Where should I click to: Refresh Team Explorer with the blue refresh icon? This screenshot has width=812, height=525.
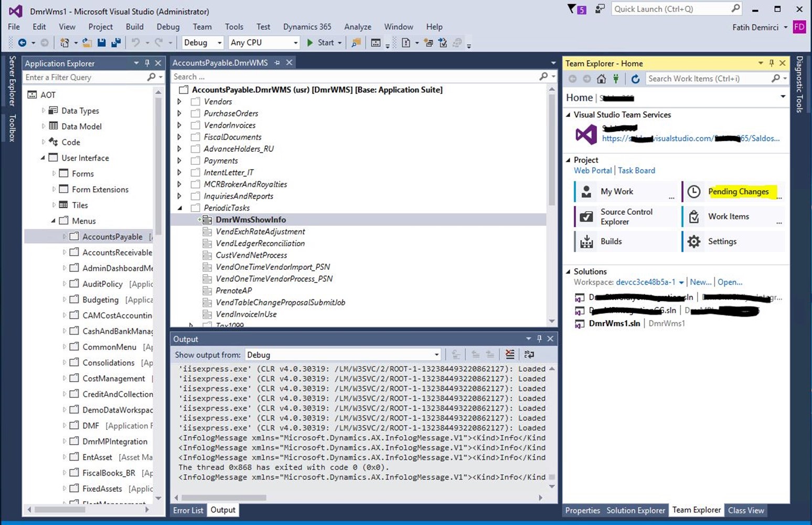[x=635, y=79]
